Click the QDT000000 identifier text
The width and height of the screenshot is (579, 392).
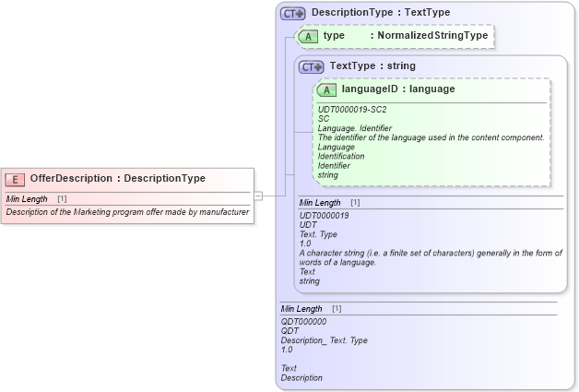[x=303, y=321]
